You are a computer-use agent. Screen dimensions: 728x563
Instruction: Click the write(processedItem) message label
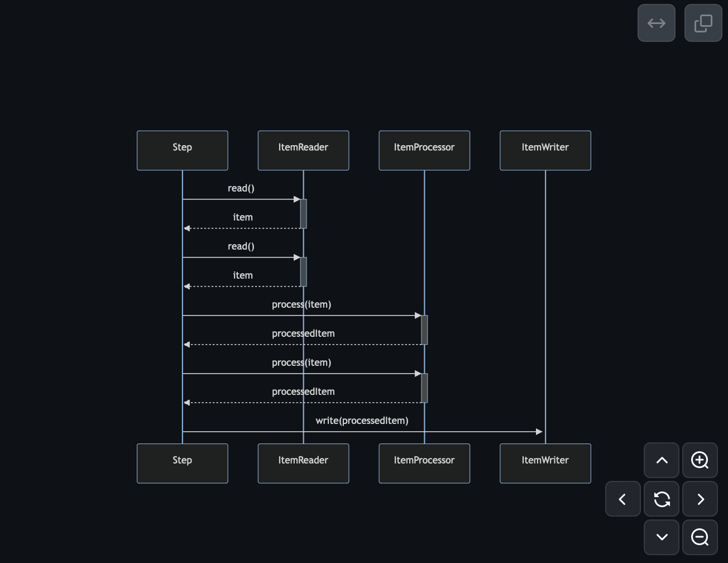(362, 421)
